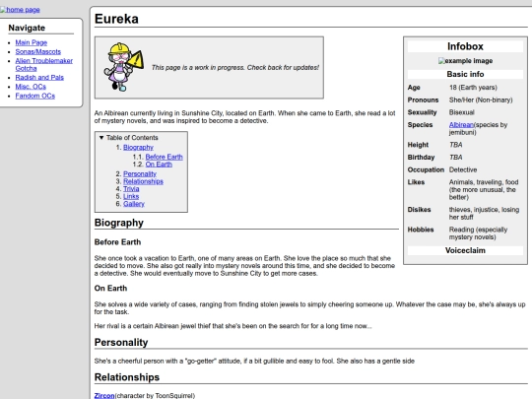Click the Biography section heading

point(119,223)
